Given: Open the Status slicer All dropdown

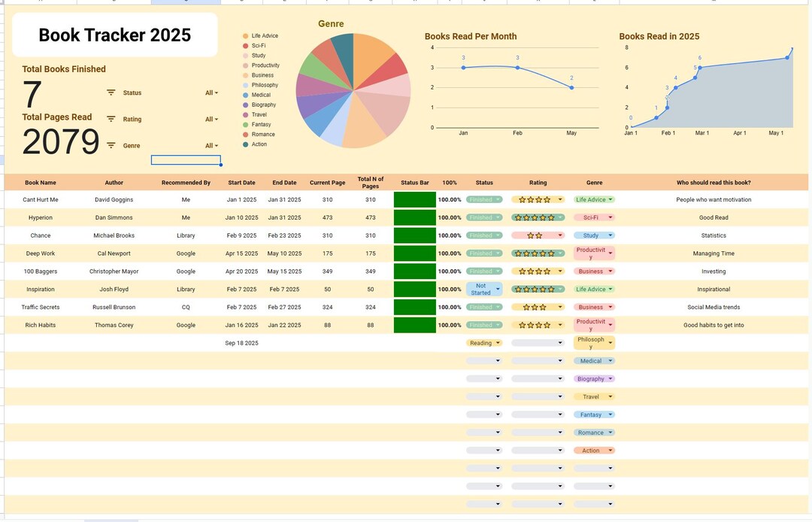Looking at the screenshot, I should [x=211, y=93].
